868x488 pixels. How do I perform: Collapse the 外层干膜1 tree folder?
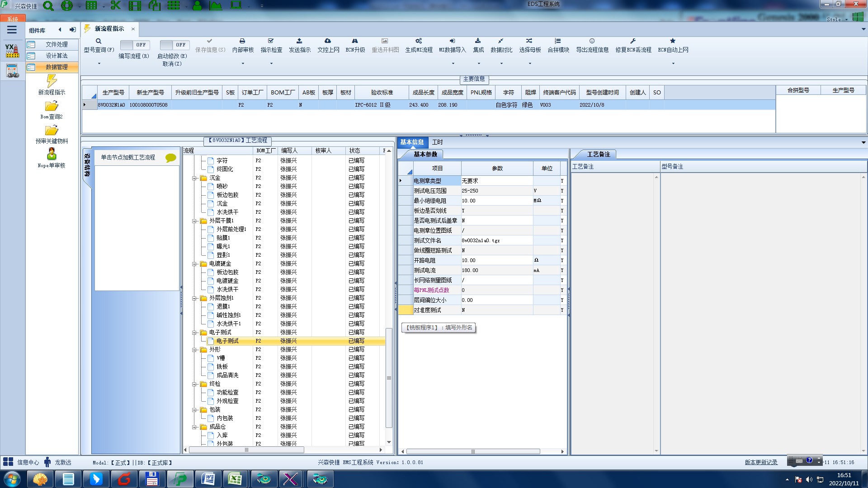pos(194,221)
